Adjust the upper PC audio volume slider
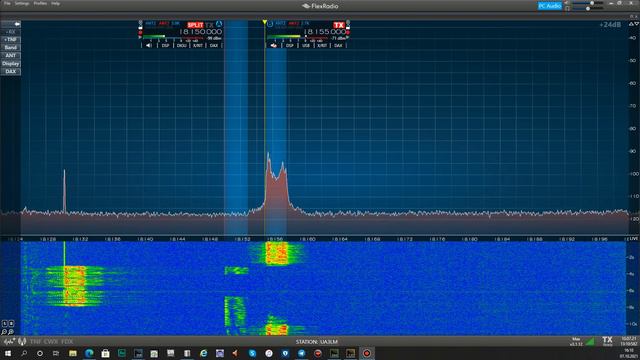Screen dimensions: 640x360 pyautogui.click(x=588, y=3)
